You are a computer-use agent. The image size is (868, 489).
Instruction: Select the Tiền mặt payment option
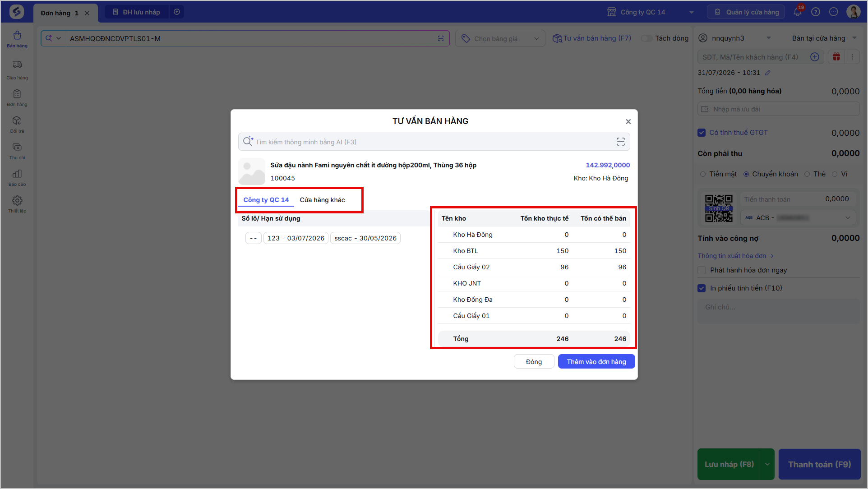tap(703, 174)
